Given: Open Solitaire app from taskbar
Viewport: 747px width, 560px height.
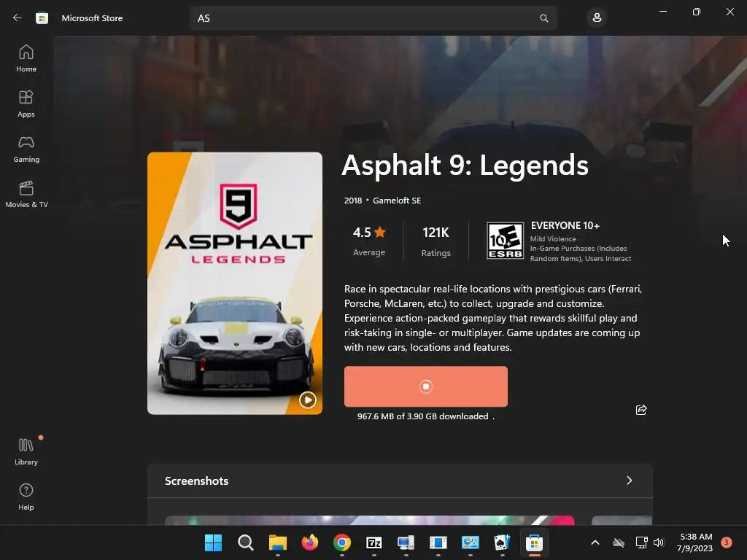Looking at the screenshot, I should [502, 542].
